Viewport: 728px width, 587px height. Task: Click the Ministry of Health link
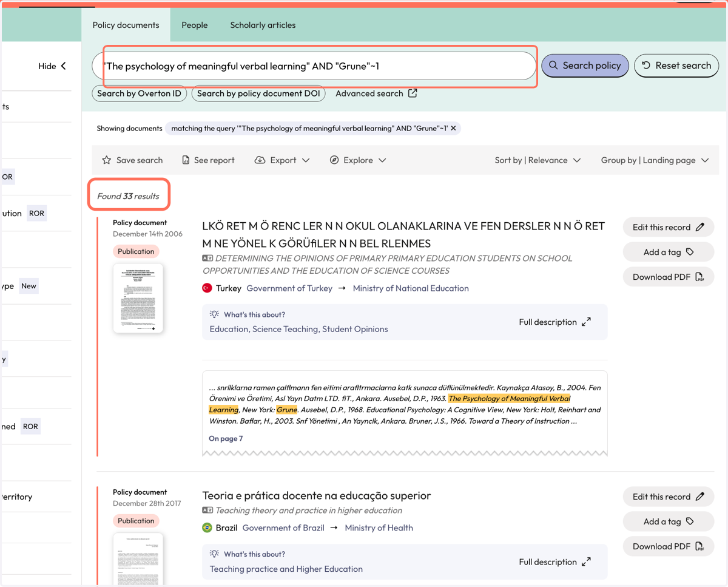coord(379,528)
